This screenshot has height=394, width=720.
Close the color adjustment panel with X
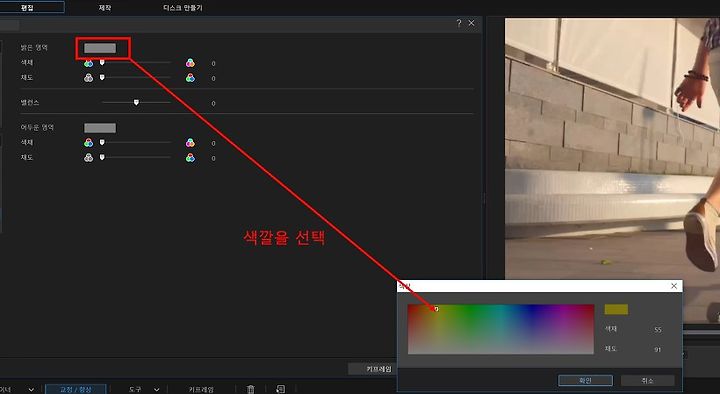pyautogui.click(x=472, y=23)
